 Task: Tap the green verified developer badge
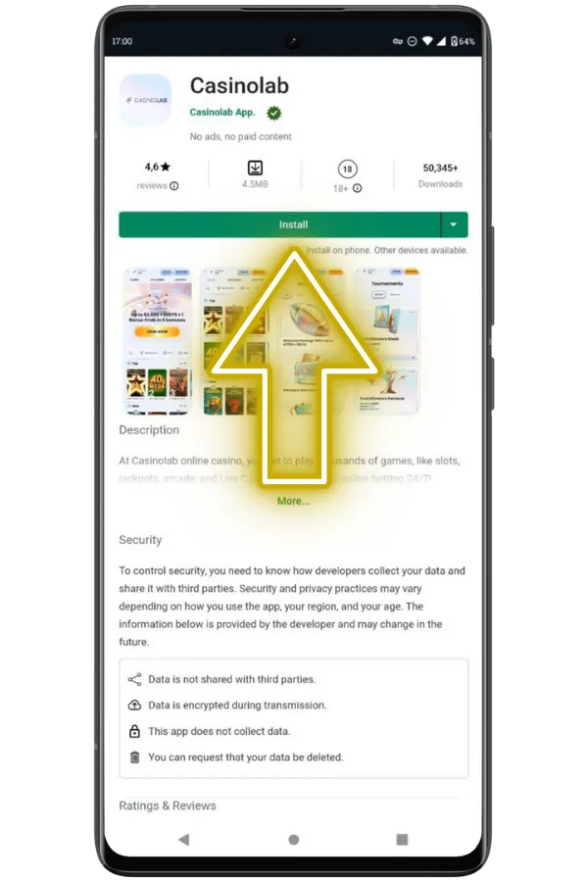coord(274,113)
